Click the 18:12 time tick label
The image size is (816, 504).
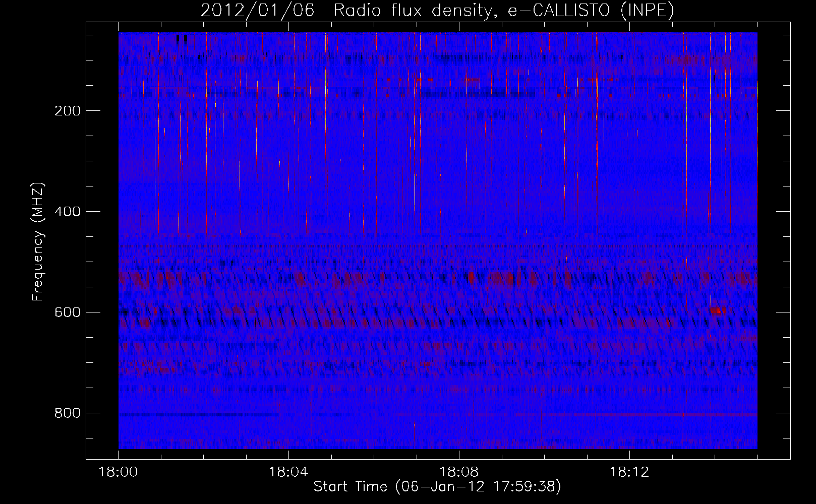[x=629, y=472]
